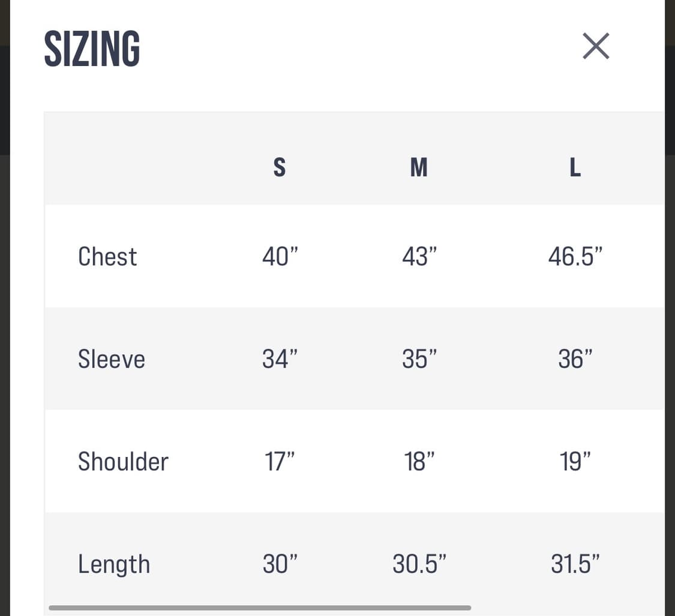The height and width of the screenshot is (616, 675).
Task: Click the horizontal scrollbar under the size table
Action: coord(260,608)
